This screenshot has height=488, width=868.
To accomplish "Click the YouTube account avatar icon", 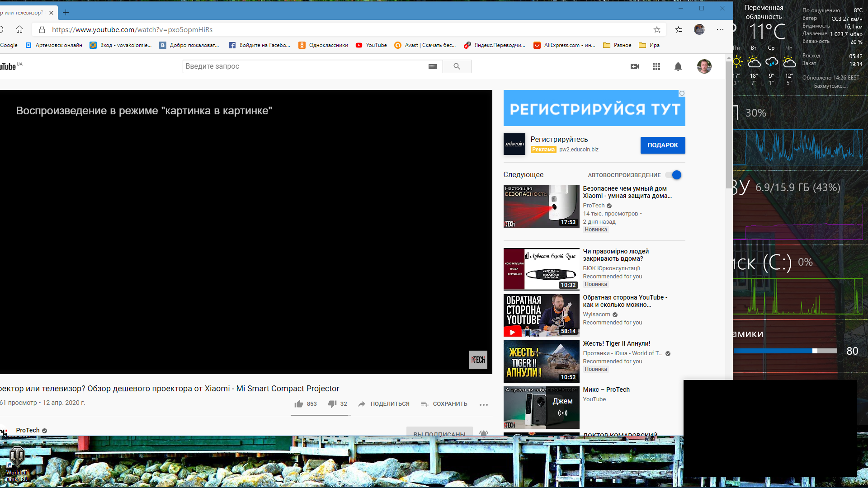I will (704, 66).
